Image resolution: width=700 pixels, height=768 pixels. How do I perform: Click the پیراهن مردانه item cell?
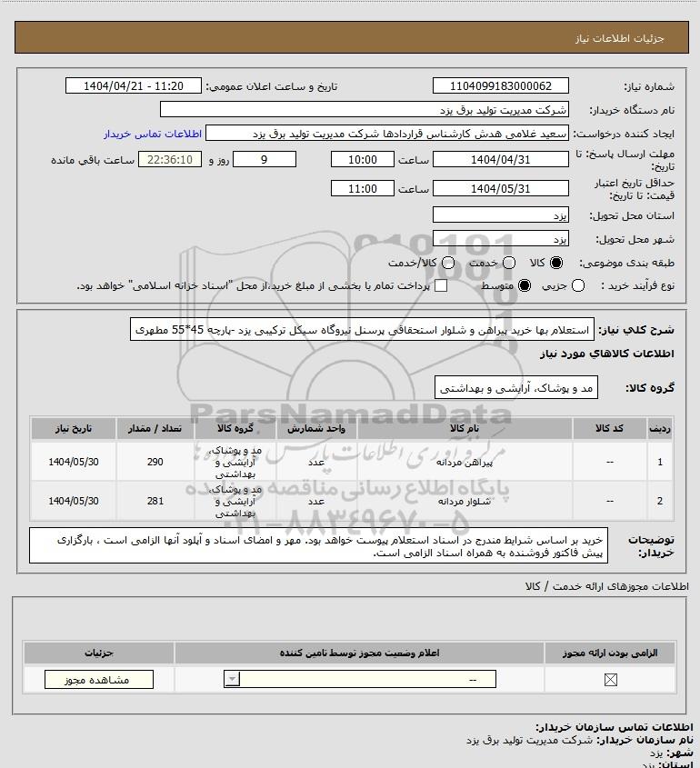tap(465, 462)
